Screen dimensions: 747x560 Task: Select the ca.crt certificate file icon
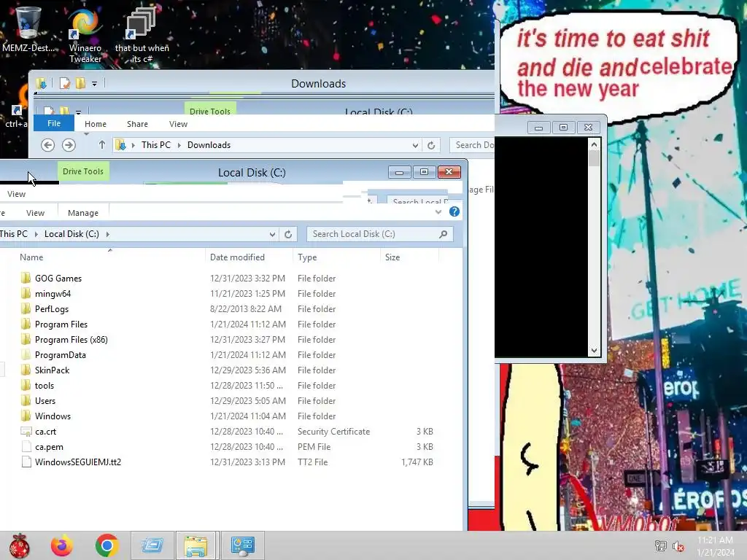pos(26,432)
